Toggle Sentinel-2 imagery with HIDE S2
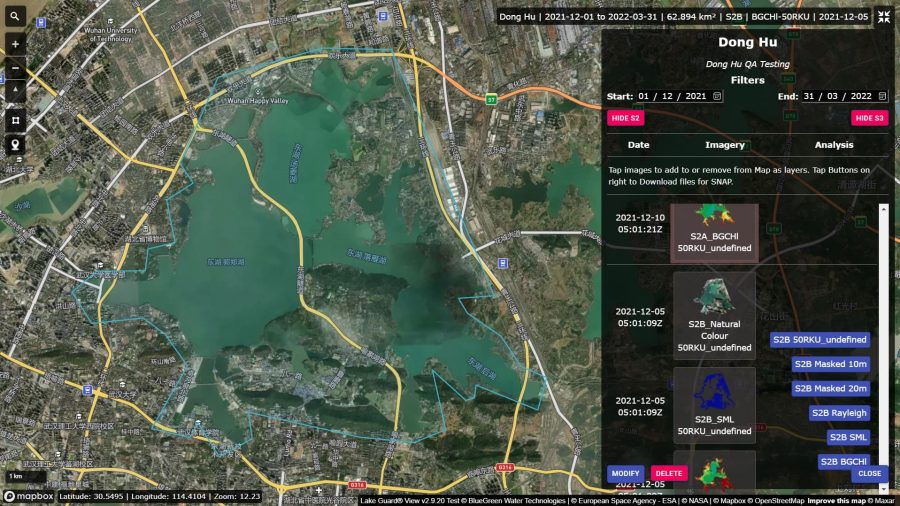Image resolution: width=900 pixels, height=506 pixels. 625,118
